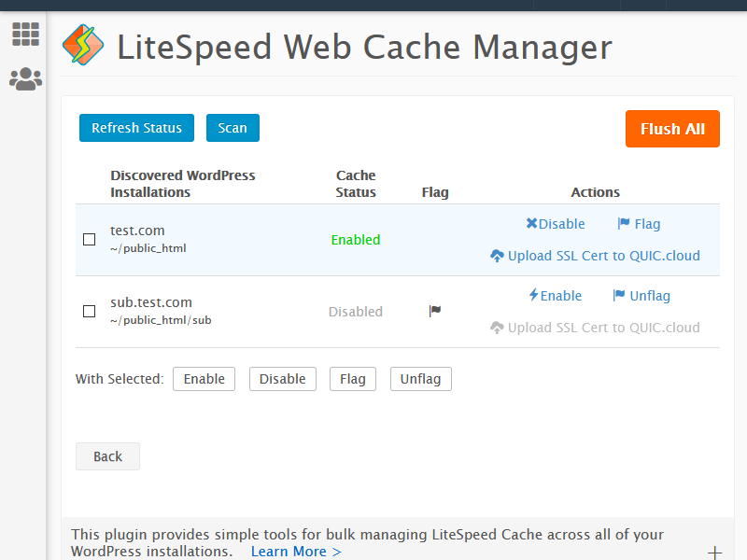Choose Disable in With Selected actions
747x560 pixels.
pyautogui.click(x=283, y=379)
